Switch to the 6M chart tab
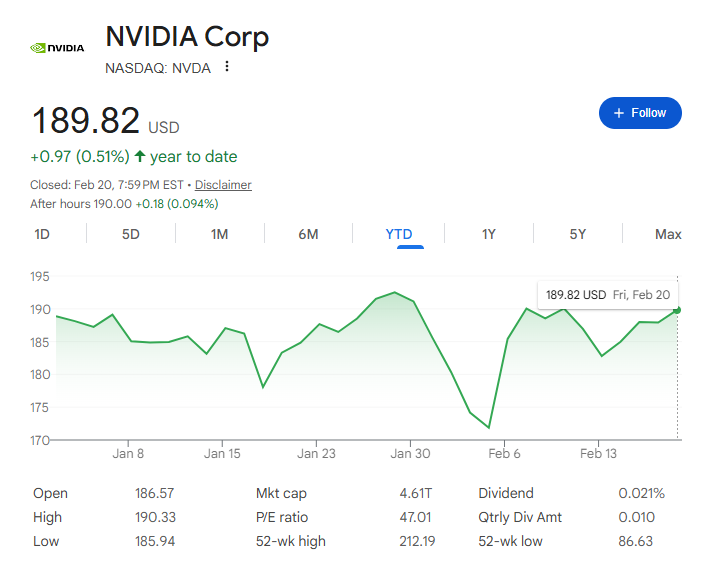 (308, 234)
